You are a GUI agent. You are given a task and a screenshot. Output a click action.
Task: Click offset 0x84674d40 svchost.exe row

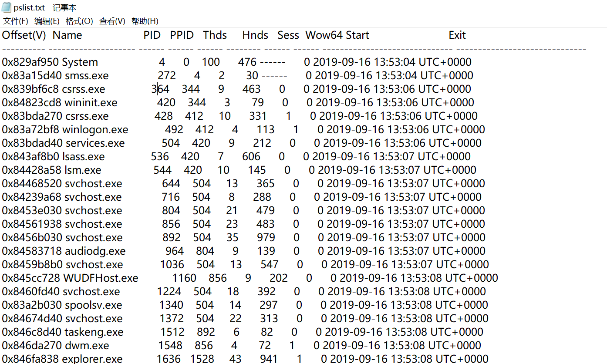point(245,319)
